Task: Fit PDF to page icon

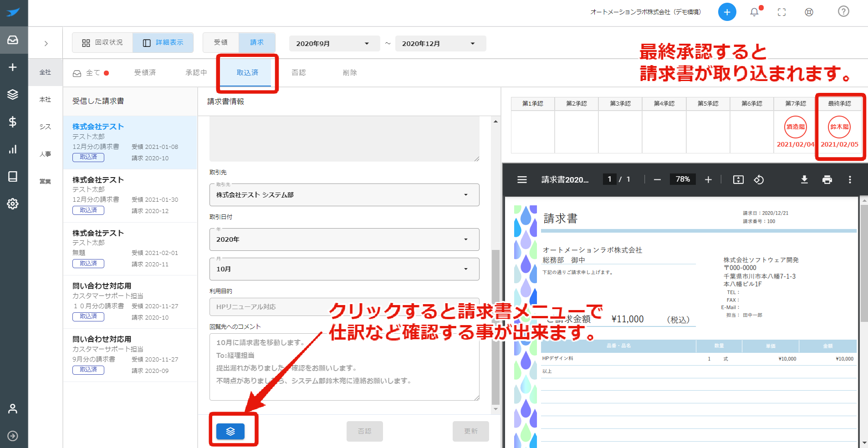Action: point(738,179)
